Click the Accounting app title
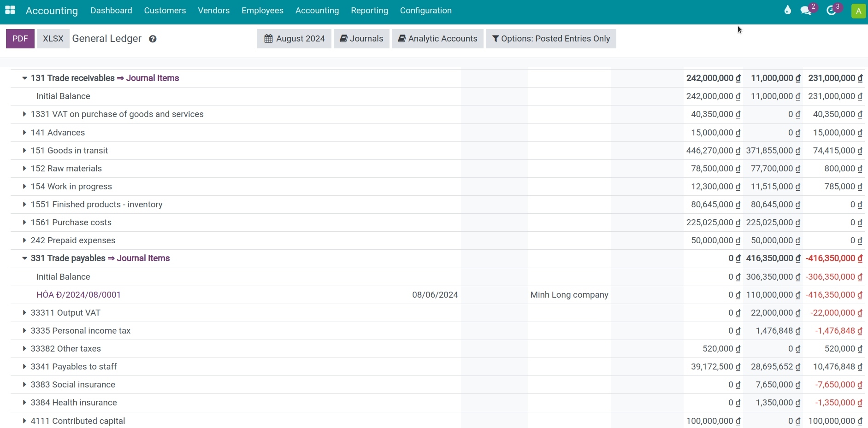 tap(52, 11)
